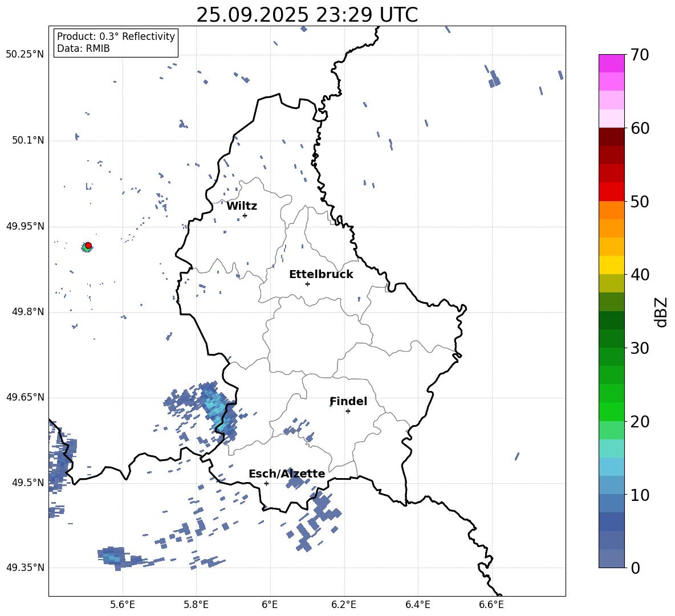Click the 49.5°N latitude label

pyautogui.click(x=28, y=483)
